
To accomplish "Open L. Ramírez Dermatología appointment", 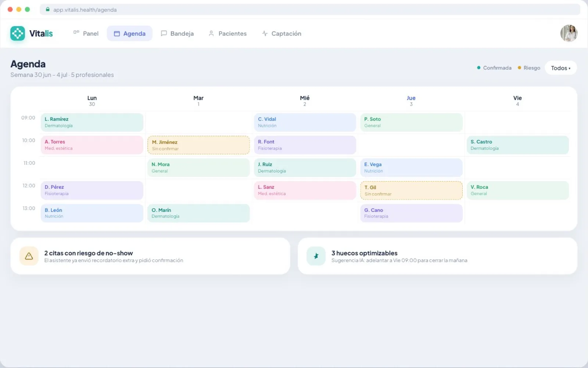I will (92, 122).
